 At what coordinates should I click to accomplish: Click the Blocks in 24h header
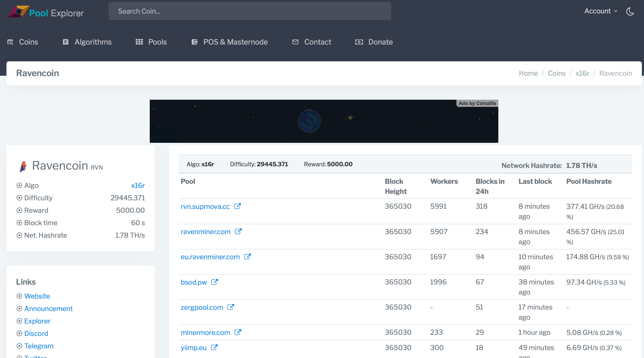point(490,186)
